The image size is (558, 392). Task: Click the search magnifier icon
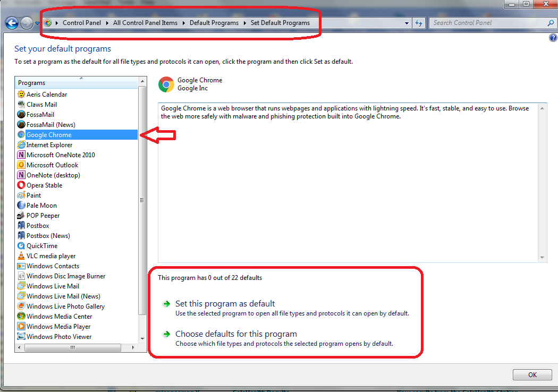click(551, 23)
